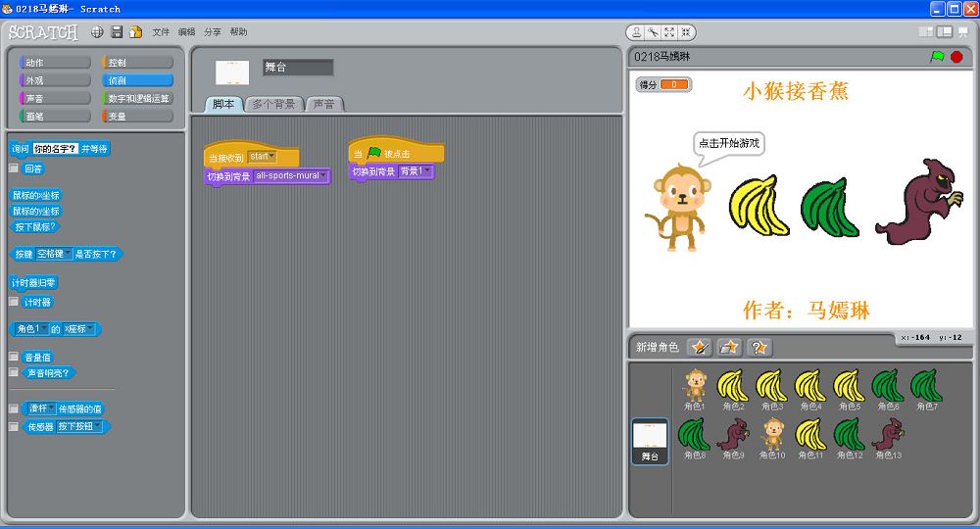Viewport: 980px width, 529px height.
Task: Select sprite 角色7 in sprite list
Action: click(926, 389)
